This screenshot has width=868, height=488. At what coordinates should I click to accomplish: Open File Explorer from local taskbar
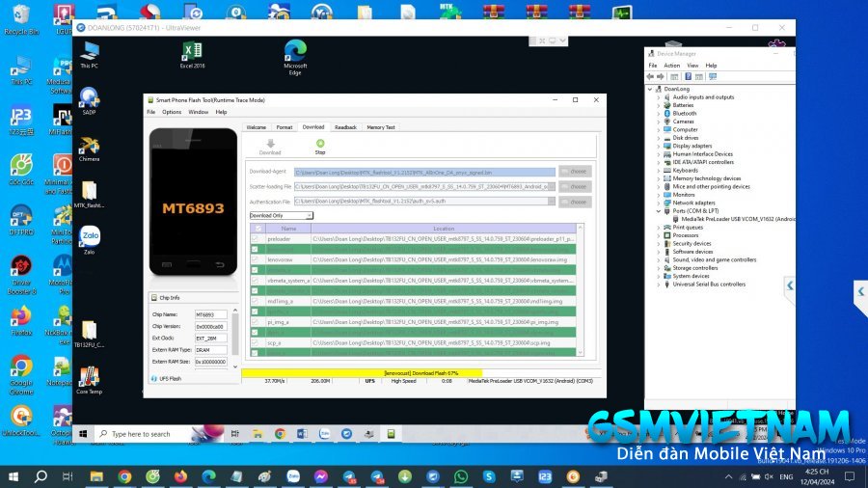(96, 476)
